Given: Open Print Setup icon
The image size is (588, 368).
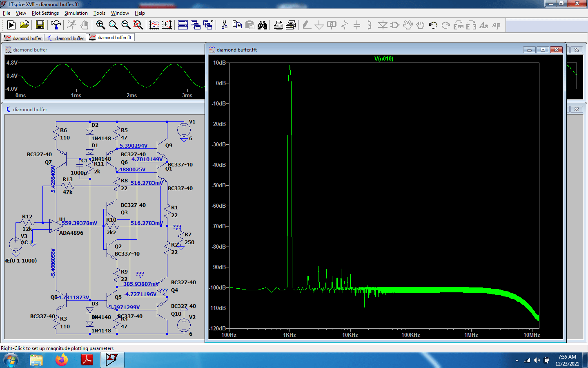Looking at the screenshot, I should pos(291,25).
